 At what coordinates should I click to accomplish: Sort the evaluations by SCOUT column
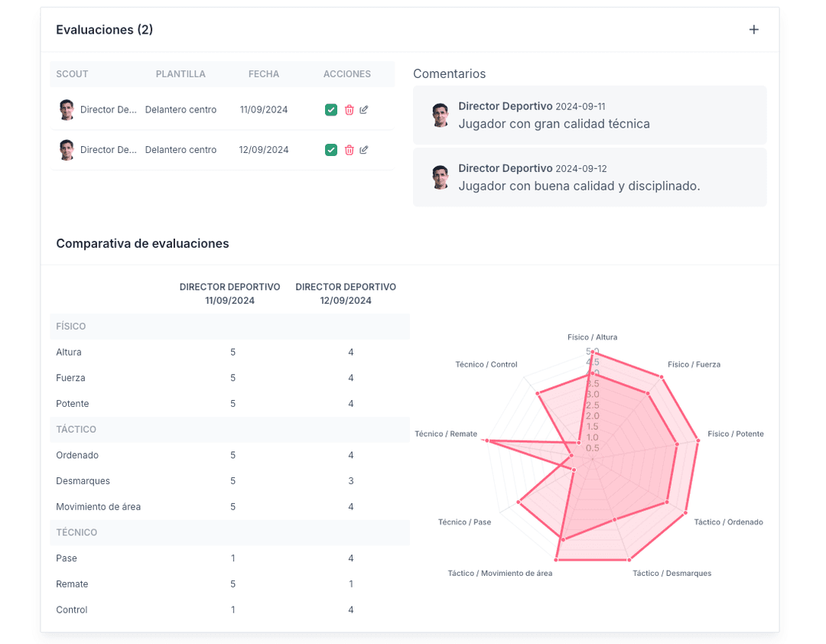point(72,73)
